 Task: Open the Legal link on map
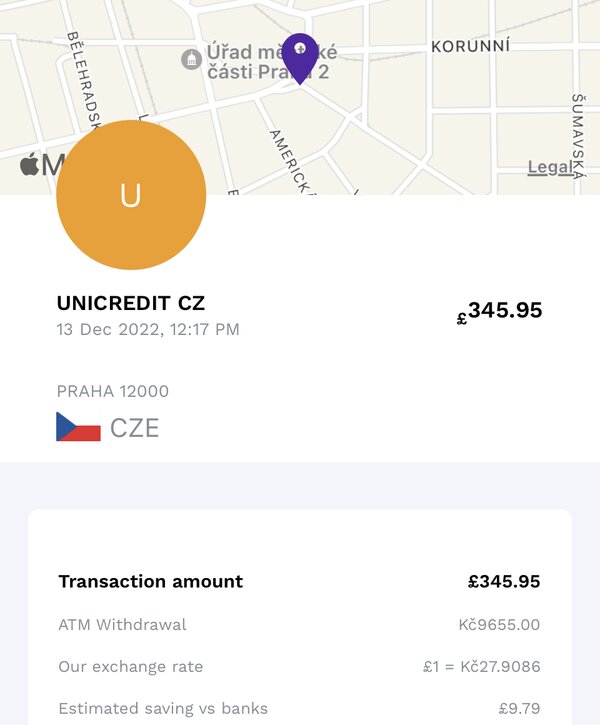[x=551, y=167]
